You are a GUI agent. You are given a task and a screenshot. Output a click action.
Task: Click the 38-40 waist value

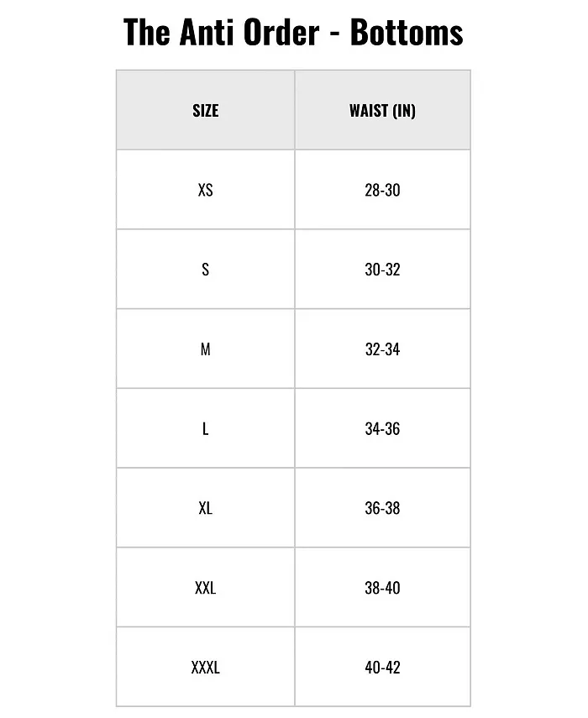click(382, 588)
